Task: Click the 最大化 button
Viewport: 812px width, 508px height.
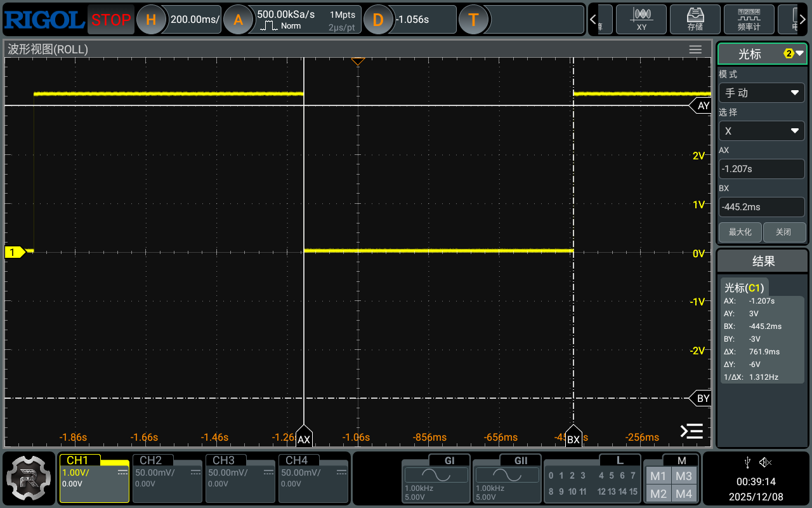Action: tap(740, 232)
